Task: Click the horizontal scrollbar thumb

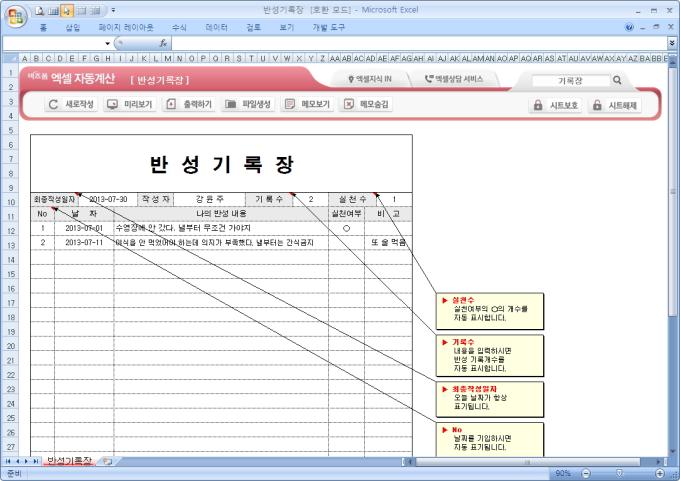Action: coord(527,462)
